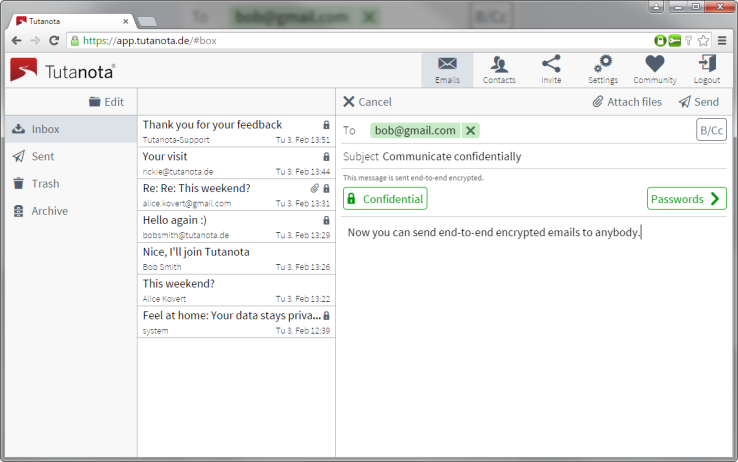The height and width of the screenshot is (462, 738).
Task: Click attachment paperclip on 'Re: Re: This weekend?'
Action: (x=315, y=188)
